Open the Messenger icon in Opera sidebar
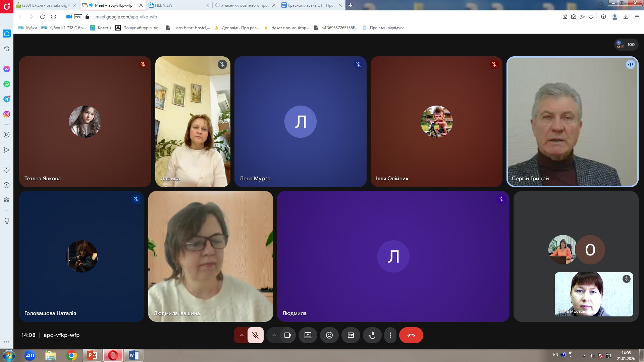The height and width of the screenshot is (362, 644). (x=7, y=69)
